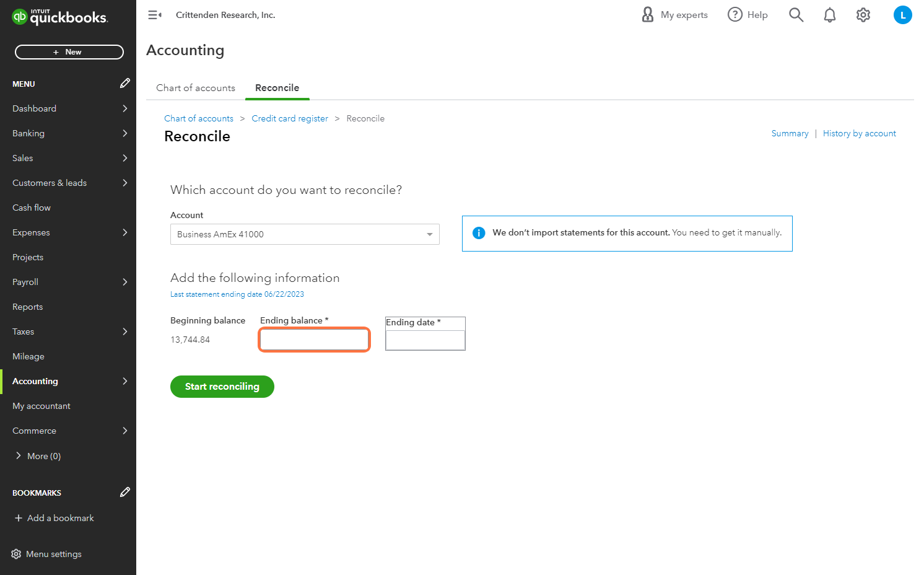Click the Menu settings gear icon
Image resolution: width=924 pixels, height=575 pixels.
click(16, 554)
